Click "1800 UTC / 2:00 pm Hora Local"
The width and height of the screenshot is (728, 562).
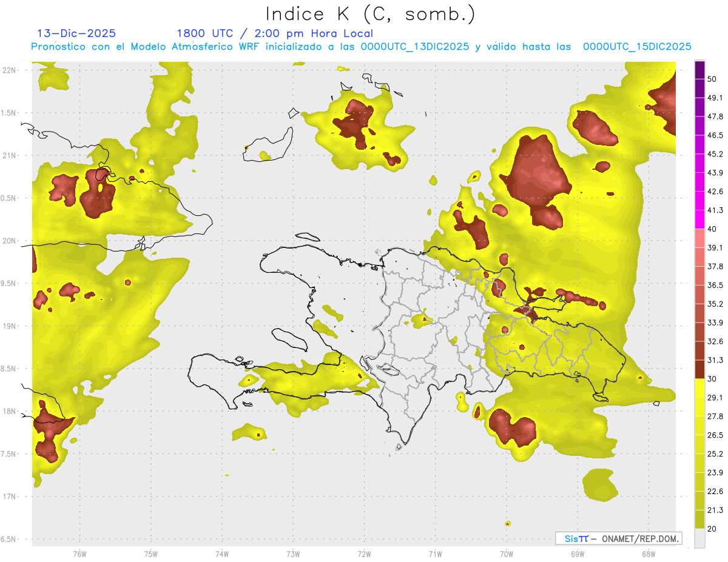pyautogui.click(x=275, y=33)
